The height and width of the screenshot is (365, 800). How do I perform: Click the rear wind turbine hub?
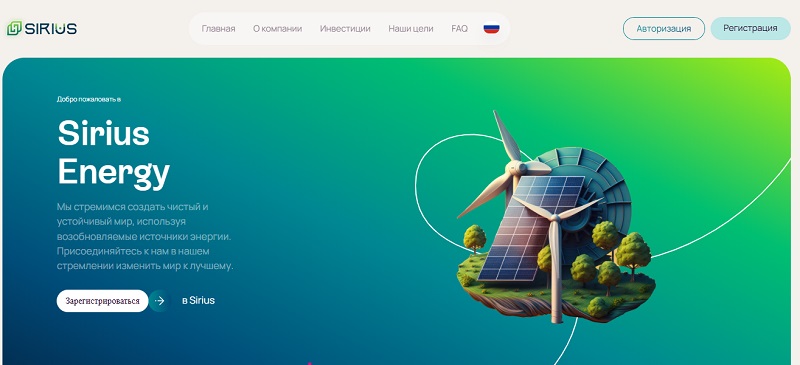pyautogui.click(x=516, y=167)
